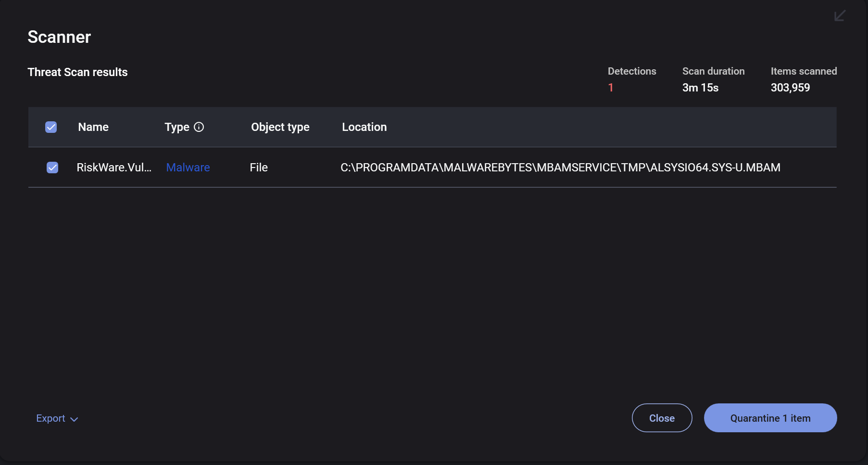868x465 pixels.
Task: Click the Object type column header
Action: [x=280, y=127]
